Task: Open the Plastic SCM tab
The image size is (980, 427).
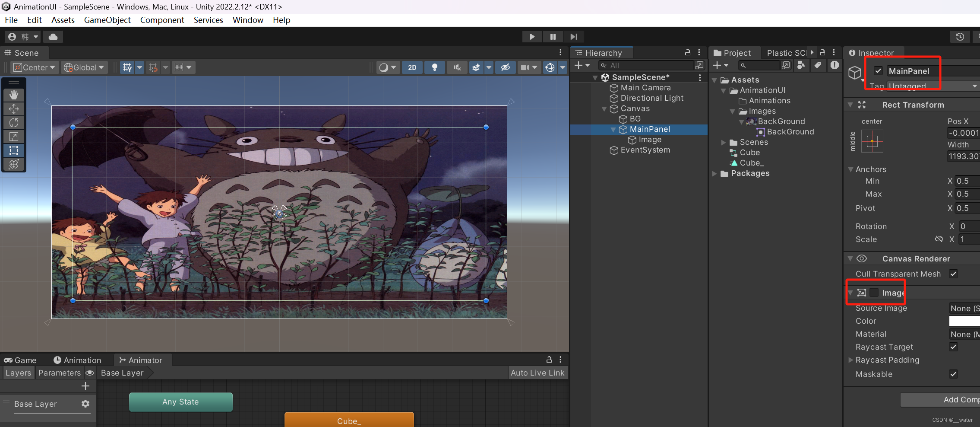Action: [x=786, y=53]
